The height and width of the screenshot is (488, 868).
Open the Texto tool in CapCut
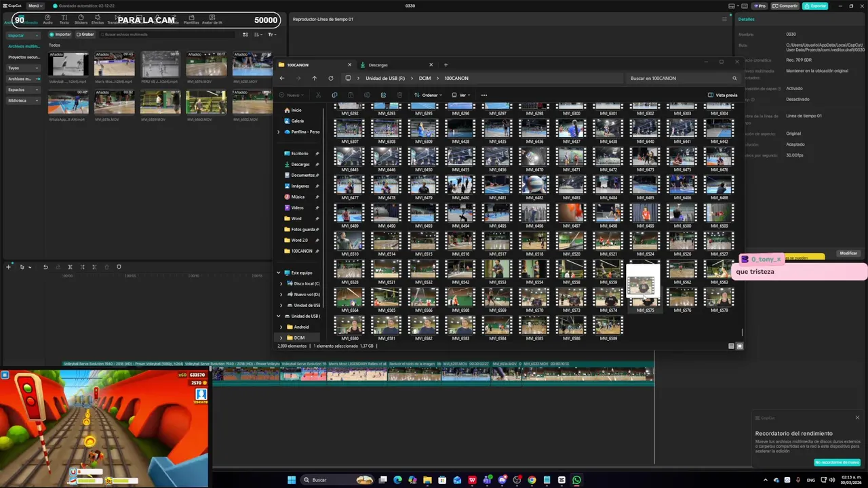click(64, 19)
